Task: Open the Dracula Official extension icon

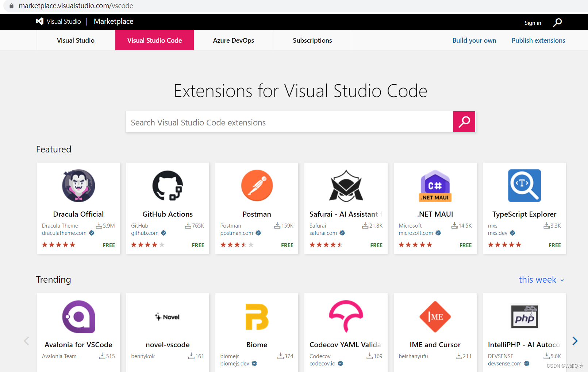Action: [78, 185]
